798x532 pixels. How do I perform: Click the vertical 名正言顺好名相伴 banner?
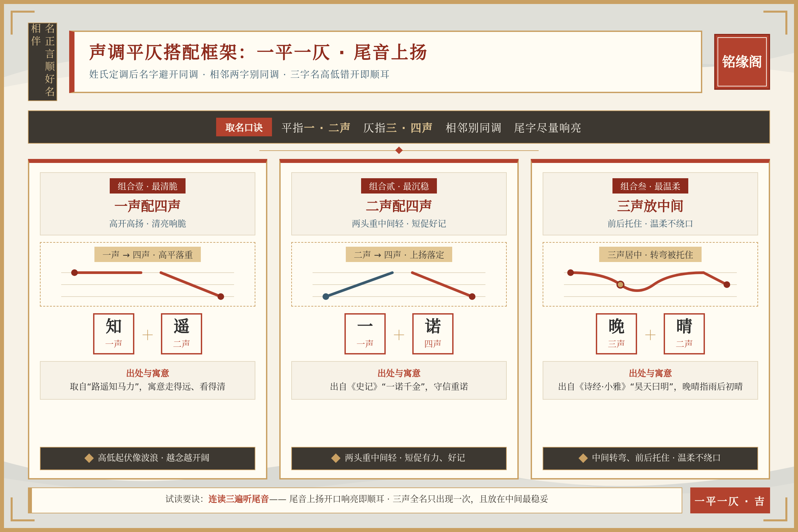[x=43, y=62]
